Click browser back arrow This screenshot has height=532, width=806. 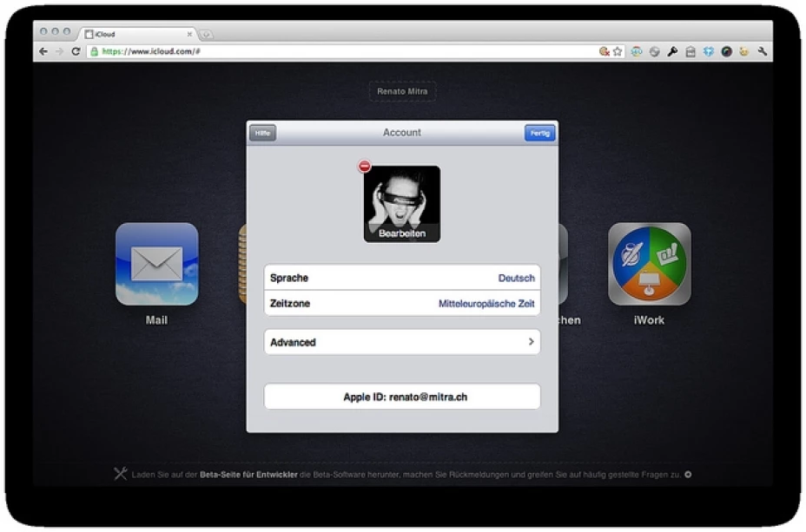click(x=43, y=52)
